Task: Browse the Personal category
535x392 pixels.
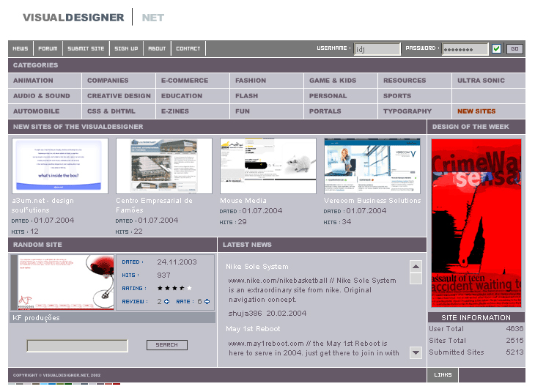Action: pos(328,96)
